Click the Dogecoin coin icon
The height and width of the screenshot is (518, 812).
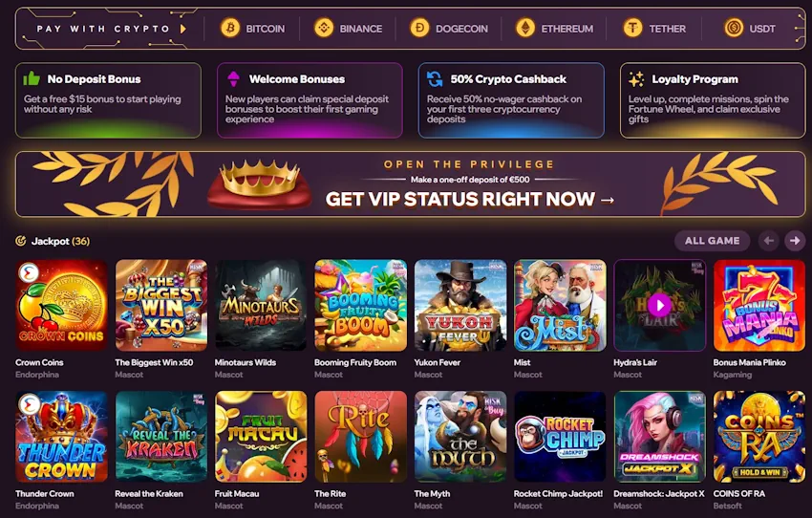coord(419,29)
